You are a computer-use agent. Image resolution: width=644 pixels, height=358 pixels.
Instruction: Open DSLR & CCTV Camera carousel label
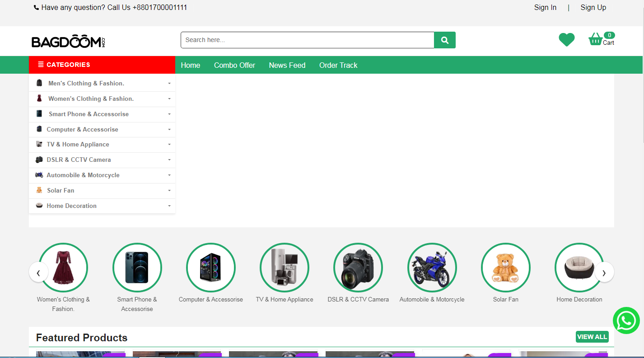358,299
